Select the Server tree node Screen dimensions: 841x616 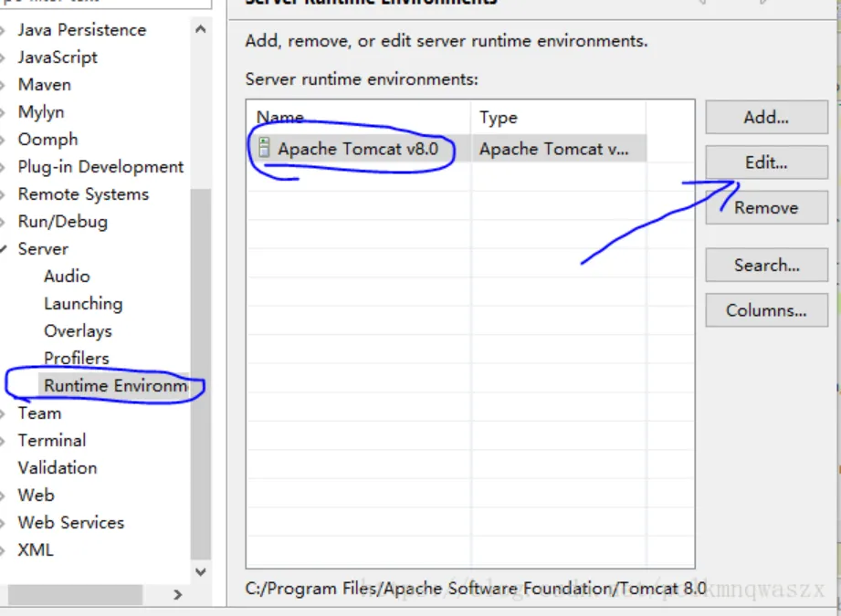coord(43,248)
